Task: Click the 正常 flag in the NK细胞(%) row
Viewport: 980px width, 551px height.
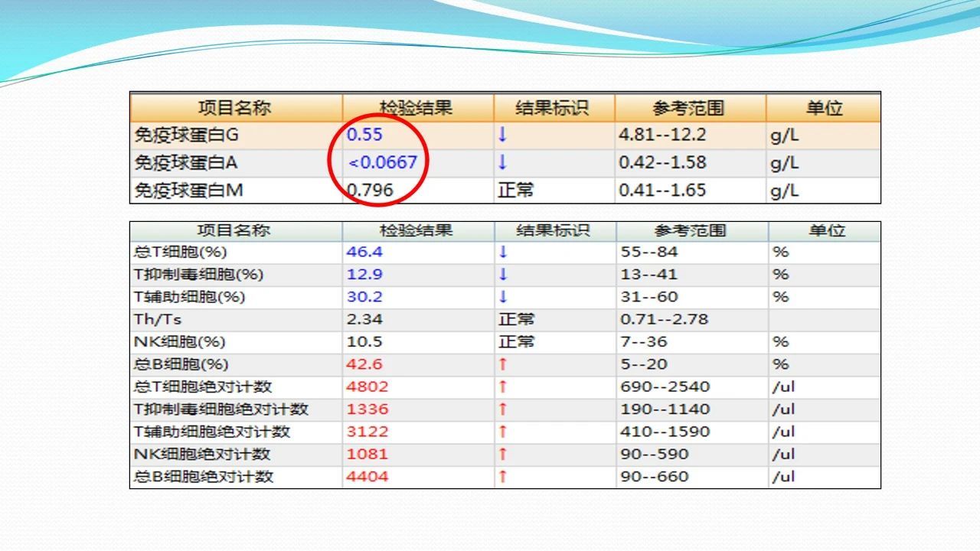Action: click(517, 341)
